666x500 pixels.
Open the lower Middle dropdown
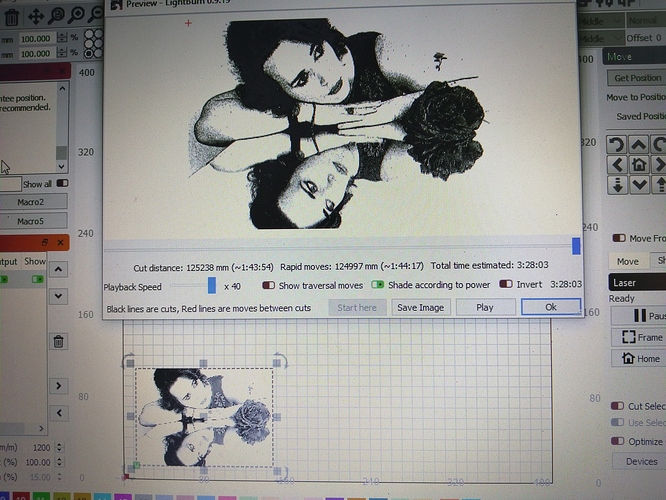pyautogui.click(x=602, y=38)
